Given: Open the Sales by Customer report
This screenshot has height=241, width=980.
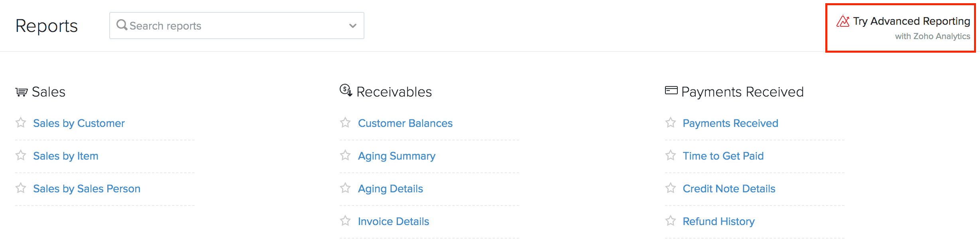Looking at the screenshot, I should pos(79,123).
